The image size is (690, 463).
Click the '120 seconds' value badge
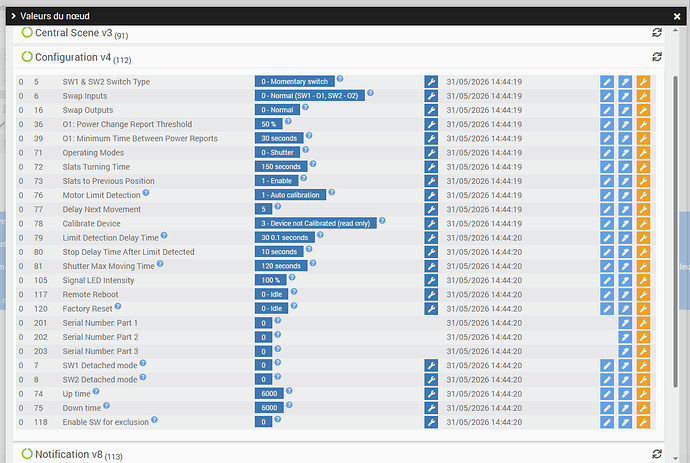[281, 266]
